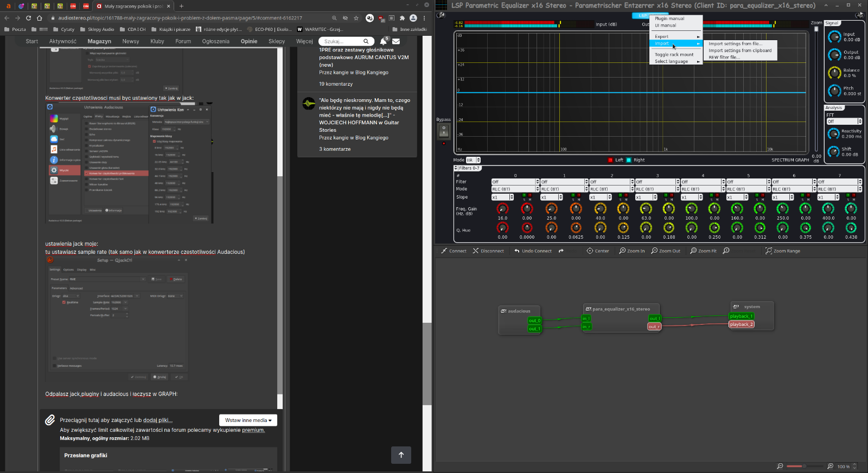The image size is (868, 473).
Task: Click Zoom Out on the graph
Action: point(666,251)
